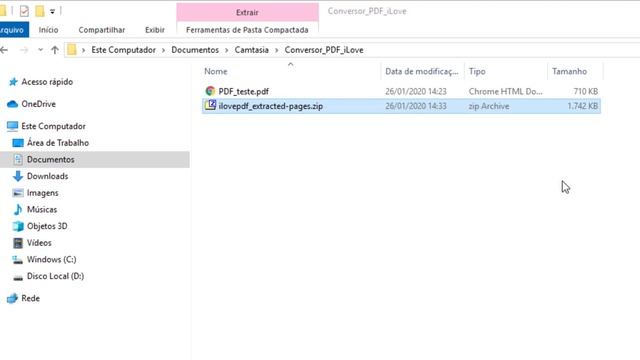Click the Área de Trabalho desktop icon
Viewport: 640px width, 360px height.
pyautogui.click(x=18, y=143)
